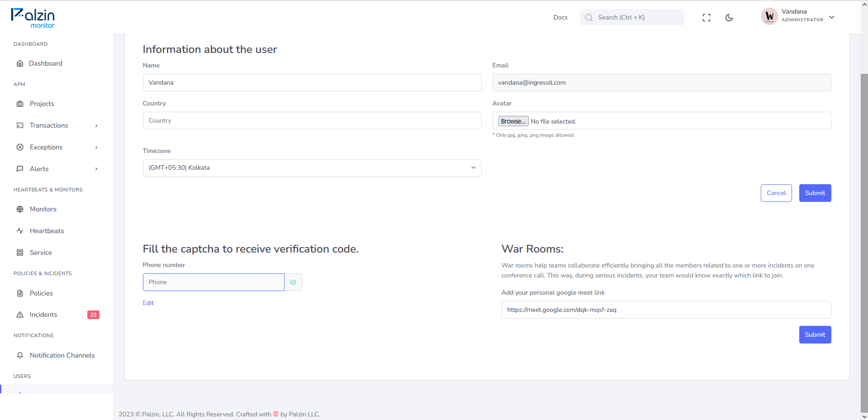Click the Service grid icon
Viewport: 868px width, 420px height.
[x=20, y=253]
